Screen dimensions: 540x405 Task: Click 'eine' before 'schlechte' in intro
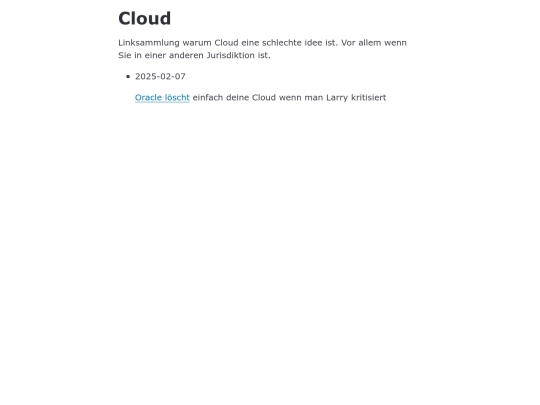pyautogui.click(x=250, y=43)
